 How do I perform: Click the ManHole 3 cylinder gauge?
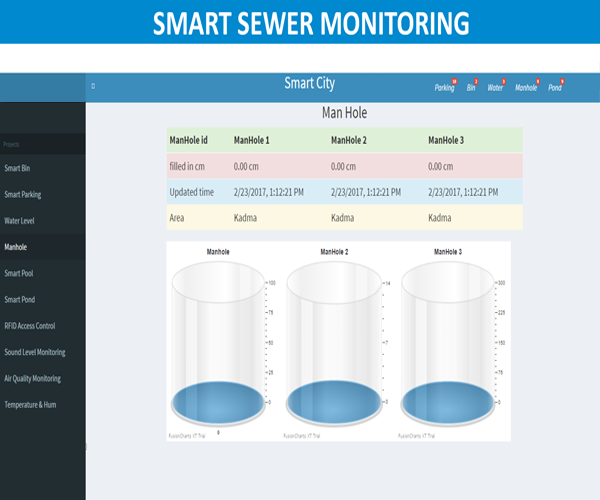tap(447, 340)
